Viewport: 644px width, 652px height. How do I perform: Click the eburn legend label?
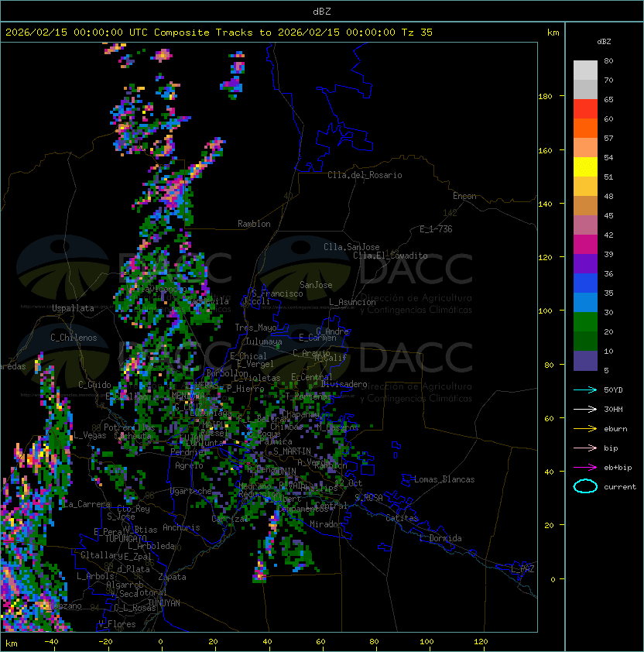(615, 429)
